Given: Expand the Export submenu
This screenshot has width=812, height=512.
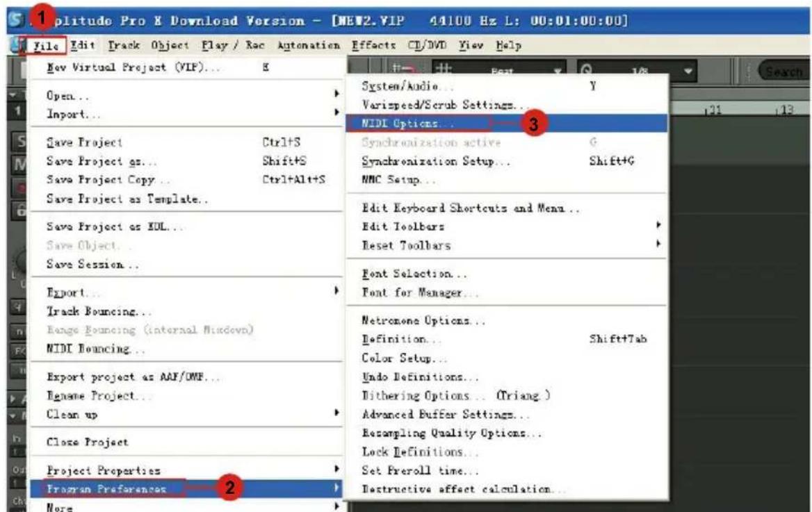Looking at the screenshot, I should pos(186,292).
